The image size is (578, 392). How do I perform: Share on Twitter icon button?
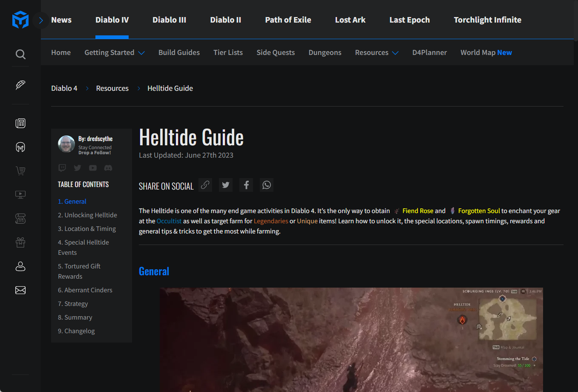pyautogui.click(x=226, y=185)
